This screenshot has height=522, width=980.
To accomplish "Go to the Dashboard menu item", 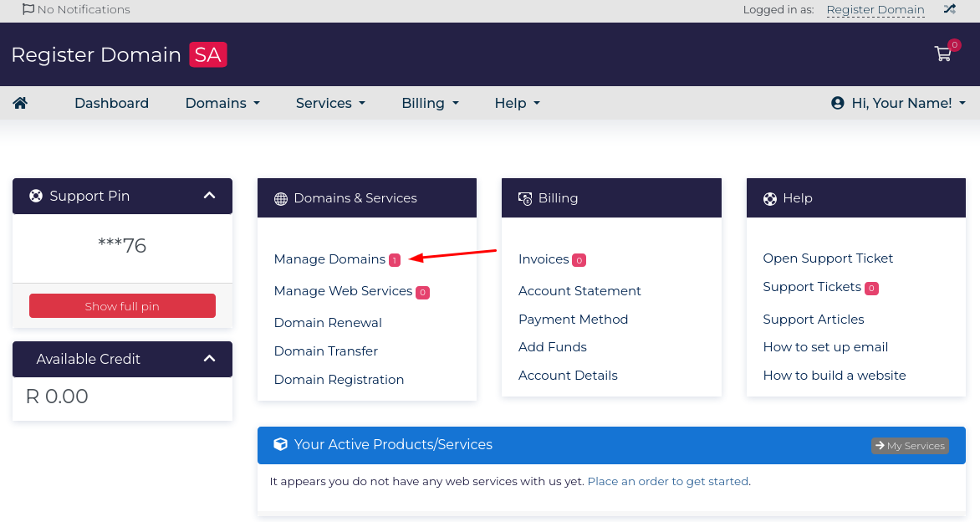I will [x=111, y=103].
